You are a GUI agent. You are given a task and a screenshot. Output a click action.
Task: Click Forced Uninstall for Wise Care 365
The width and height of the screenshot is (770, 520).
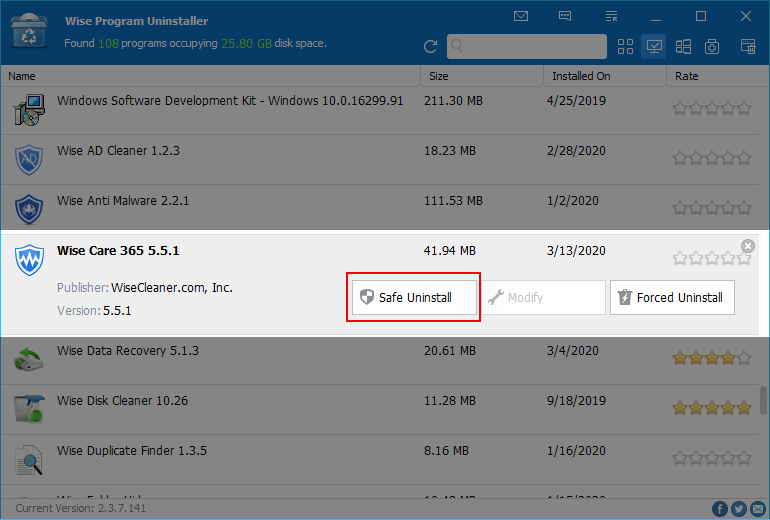[x=672, y=298]
